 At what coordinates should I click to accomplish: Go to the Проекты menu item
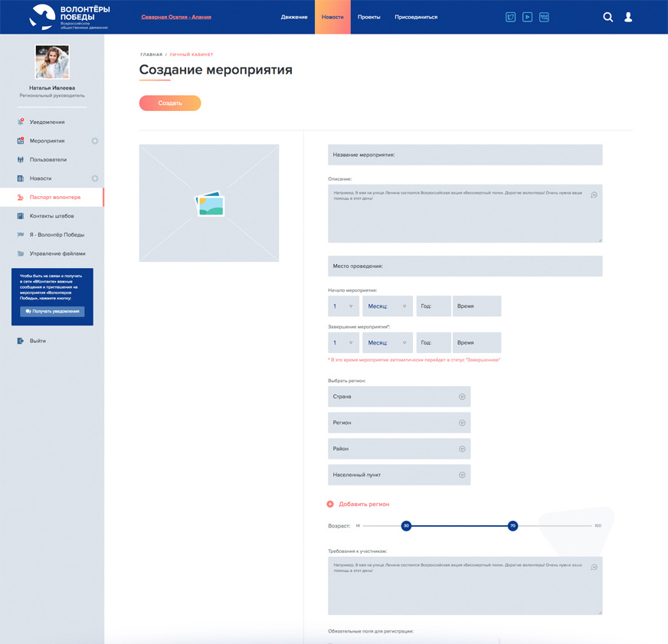tap(368, 17)
